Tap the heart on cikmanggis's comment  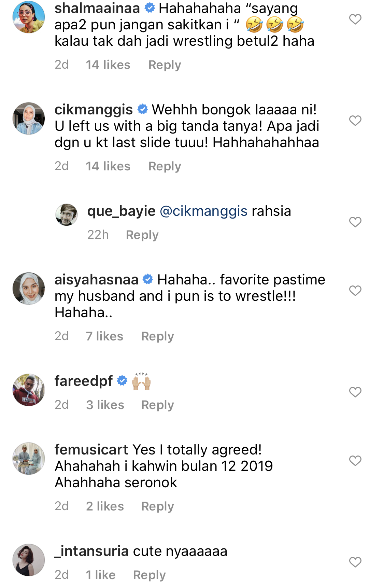(355, 121)
